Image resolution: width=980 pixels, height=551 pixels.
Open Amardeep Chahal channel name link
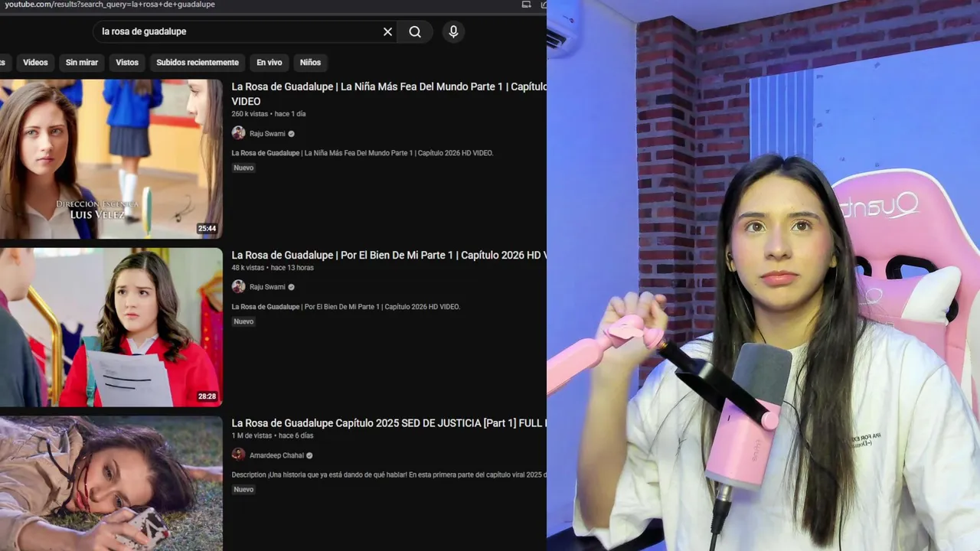[276, 455]
